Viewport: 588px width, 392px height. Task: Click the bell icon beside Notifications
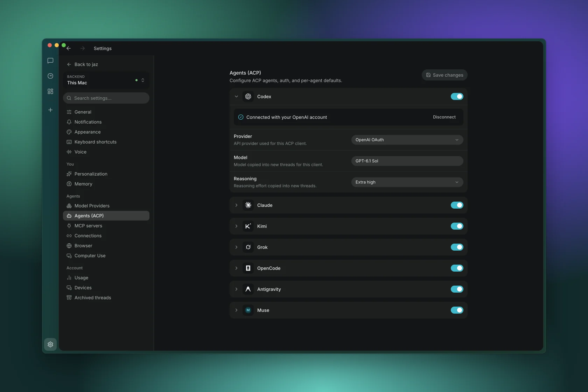(69, 122)
